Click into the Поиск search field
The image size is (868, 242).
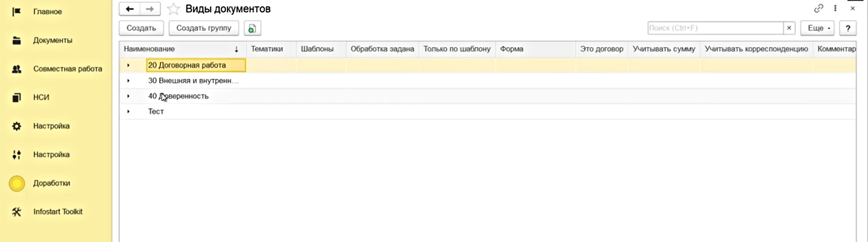pos(715,28)
